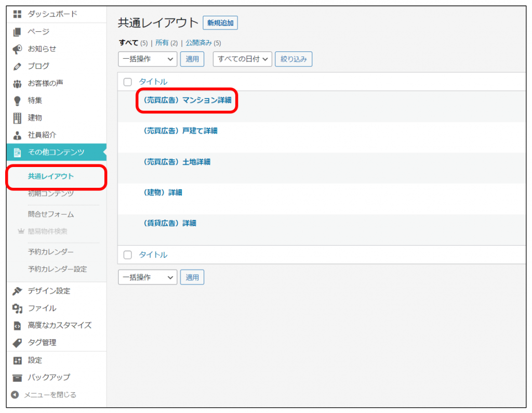Click the archive box icon for バックアップ
Image resolution: width=532 pixels, height=413 pixels.
17,377
